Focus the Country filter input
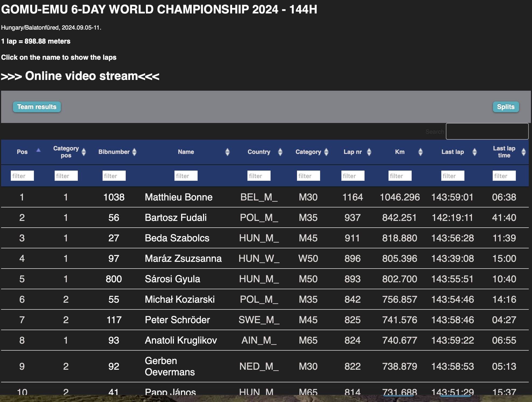The height and width of the screenshot is (402, 532). (x=259, y=176)
